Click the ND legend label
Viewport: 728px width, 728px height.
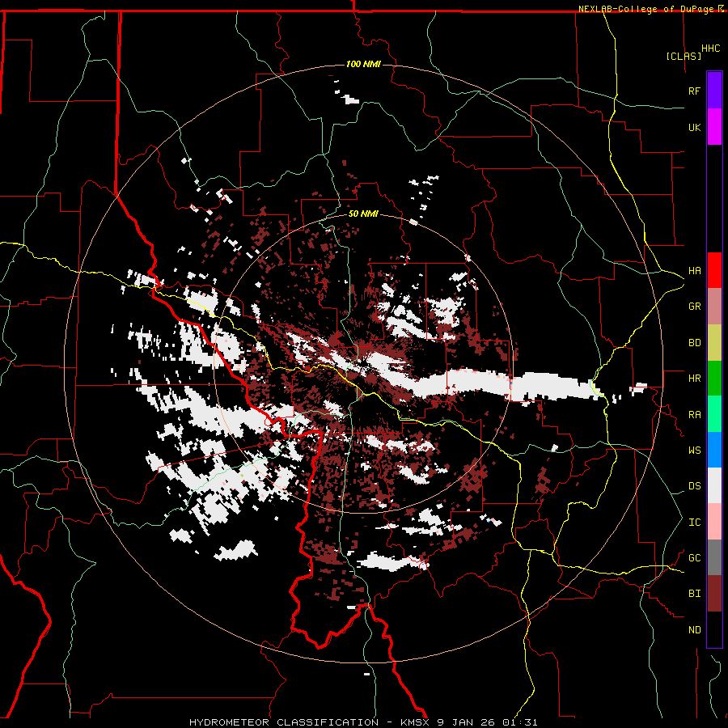(x=694, y=630)
